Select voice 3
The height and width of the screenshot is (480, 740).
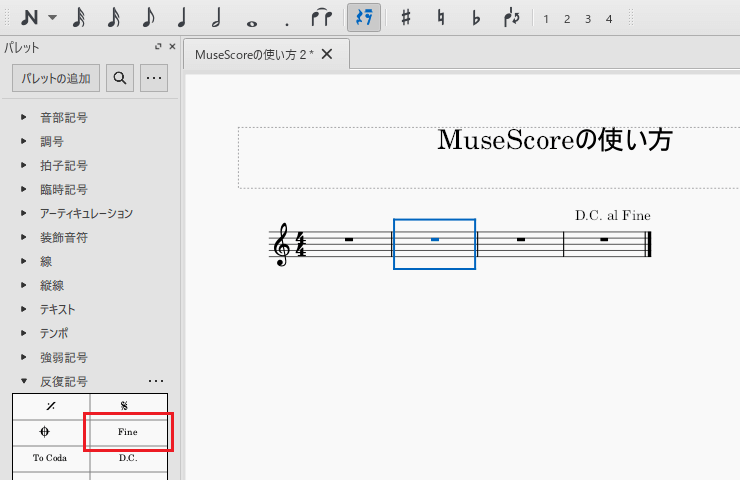pyautogui.click(x=588, y=19)
